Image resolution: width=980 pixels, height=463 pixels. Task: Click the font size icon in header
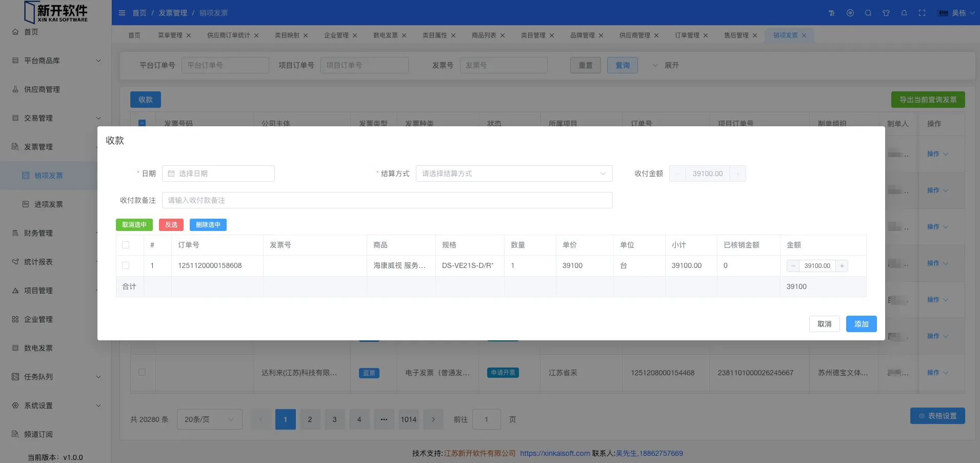coord(832,13)
